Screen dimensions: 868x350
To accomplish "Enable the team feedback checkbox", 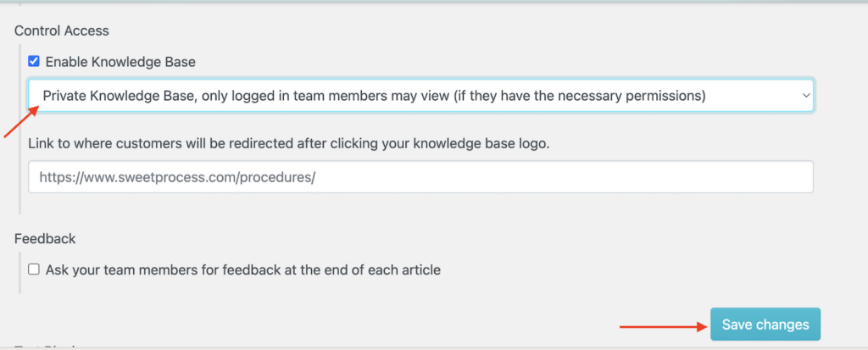I will point(34,269).
